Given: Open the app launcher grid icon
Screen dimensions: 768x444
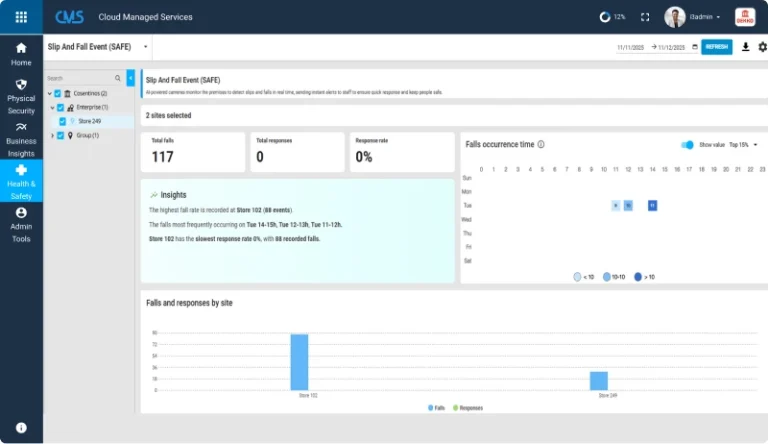Looking at the screenshot, I should (21, 17).
